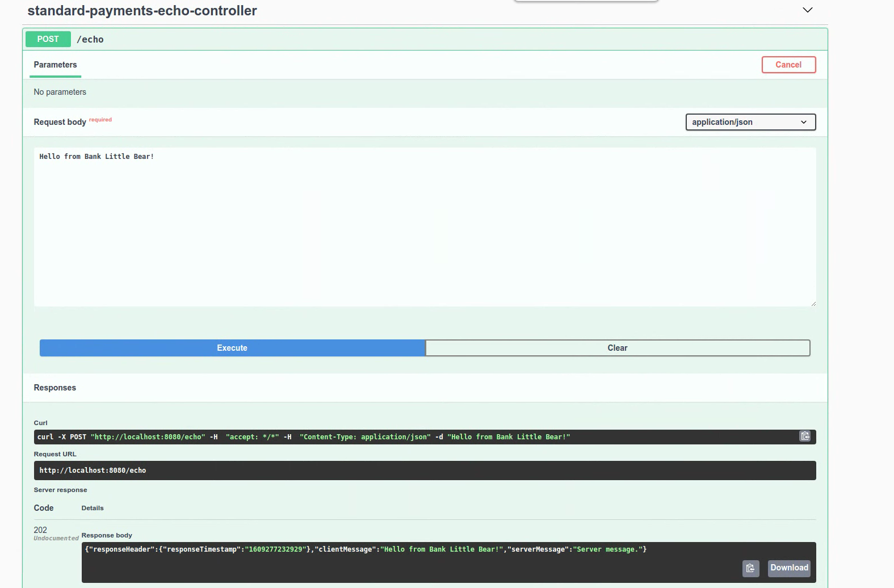Click the green POST method badge
894x588 pixels.
click(48, 39)
